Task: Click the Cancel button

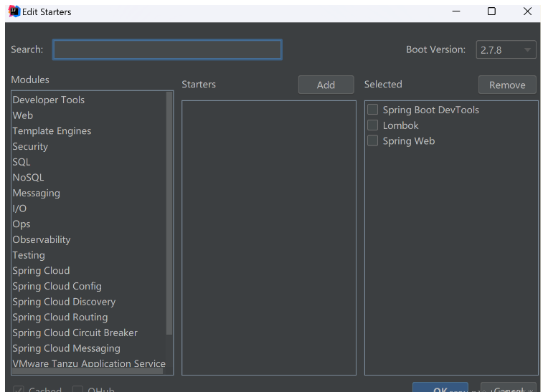Action: click(509, 388)
